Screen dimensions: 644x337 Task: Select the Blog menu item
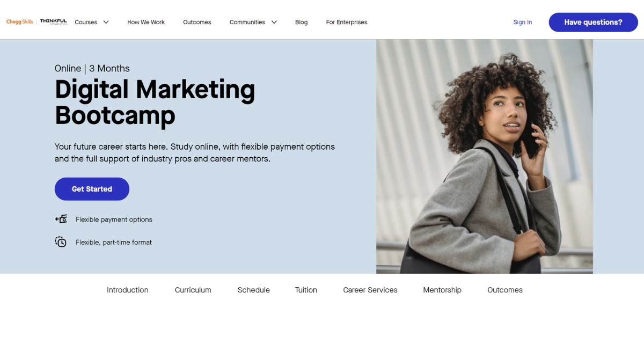pyautogui.click(x=301, y=22)
